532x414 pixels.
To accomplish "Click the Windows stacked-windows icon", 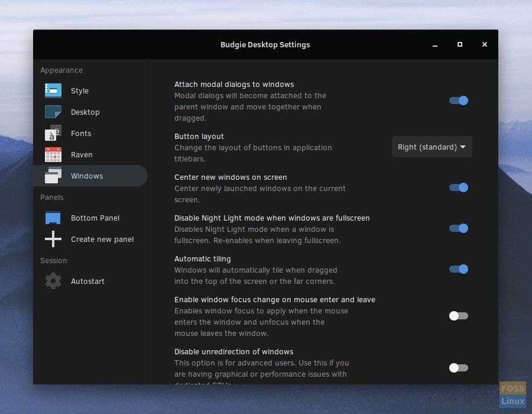I will (53, 176).
